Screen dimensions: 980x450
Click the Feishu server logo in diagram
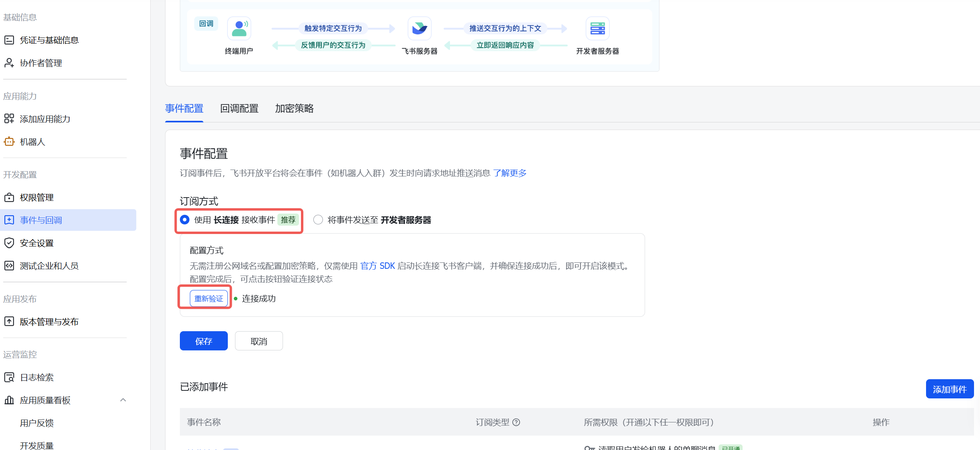(419, 28)
